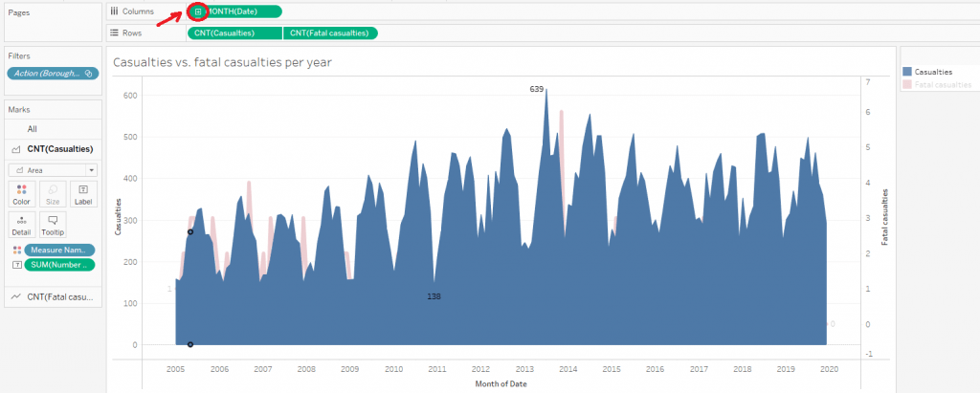The width and height of the screenshot is (980, 393).
Task: Select the CNT(Fatal casualties) pill in Rows
Action: point(331,33)
